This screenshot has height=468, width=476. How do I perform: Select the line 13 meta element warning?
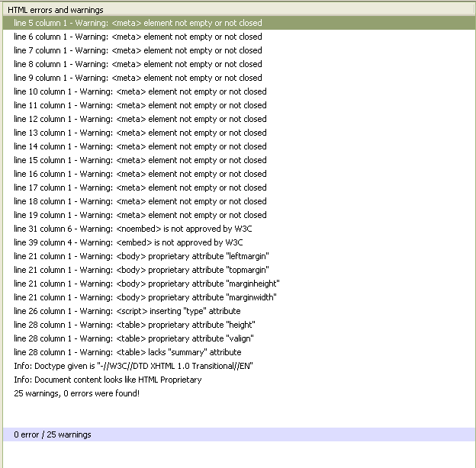[239, 133]
